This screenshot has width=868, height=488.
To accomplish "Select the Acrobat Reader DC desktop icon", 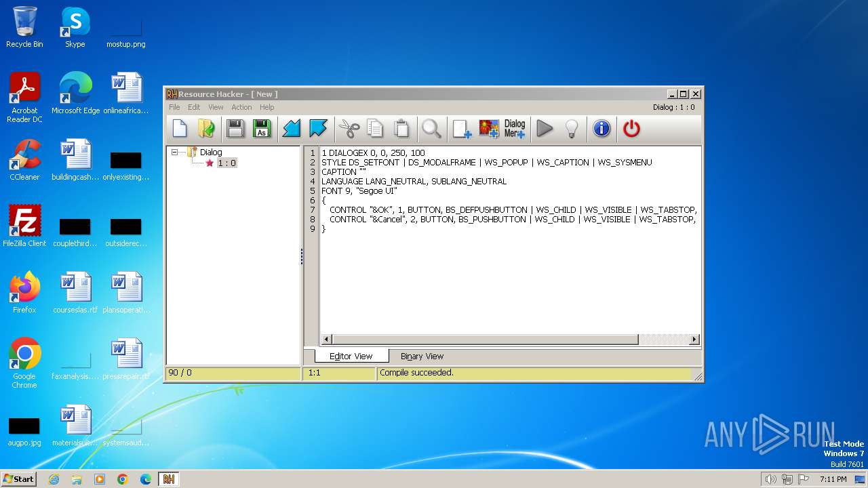I will [24, 98].
